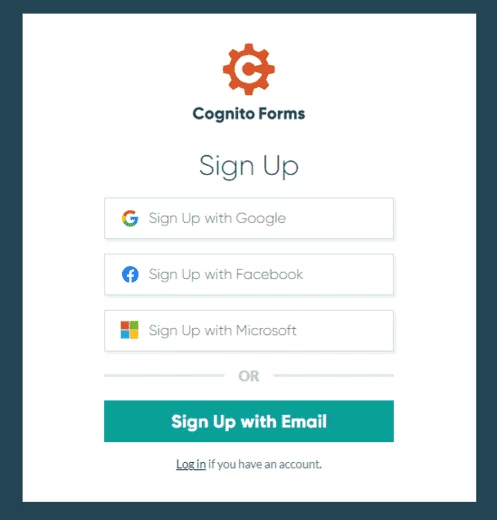Click the "if you have an account" text
Viewport: 497px width, 520px height.
click(265, 464)
